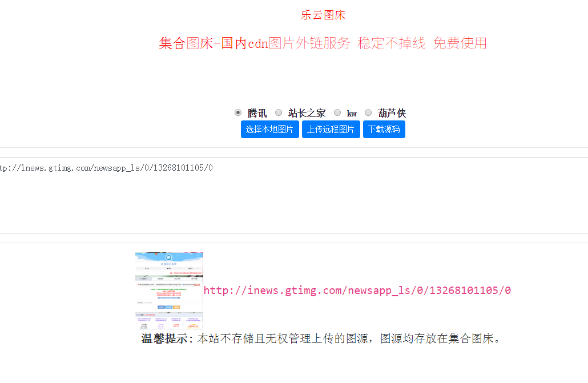Select the 腾讯 radio button
588x383 pixels.
tap(238, 112)
